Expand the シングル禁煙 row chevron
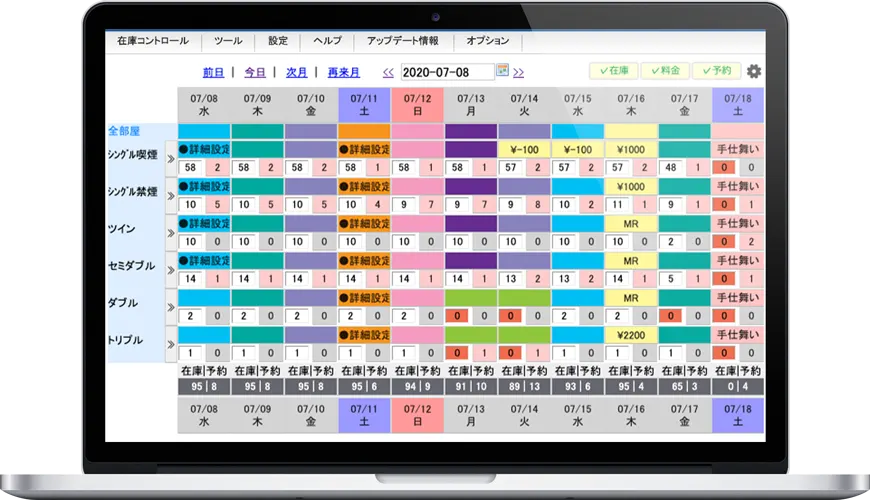 [x=171, y=196]
